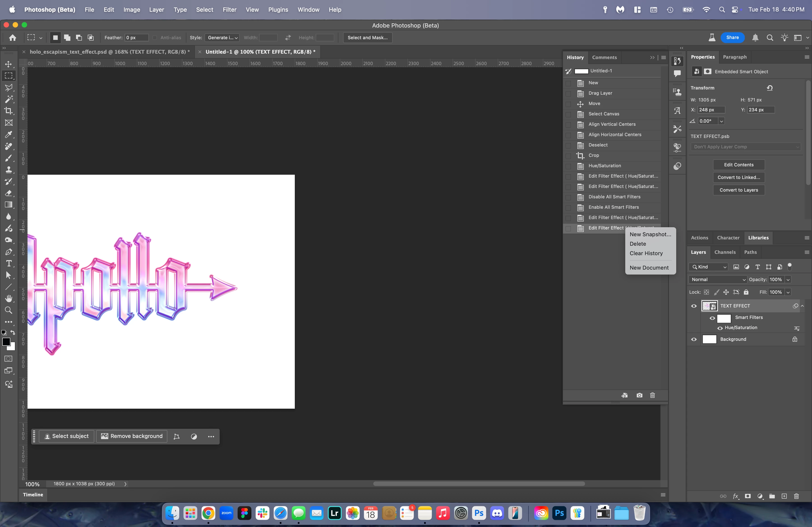Toggle Hue/Saturation smart filter visibility

click(x=720, y=328)
